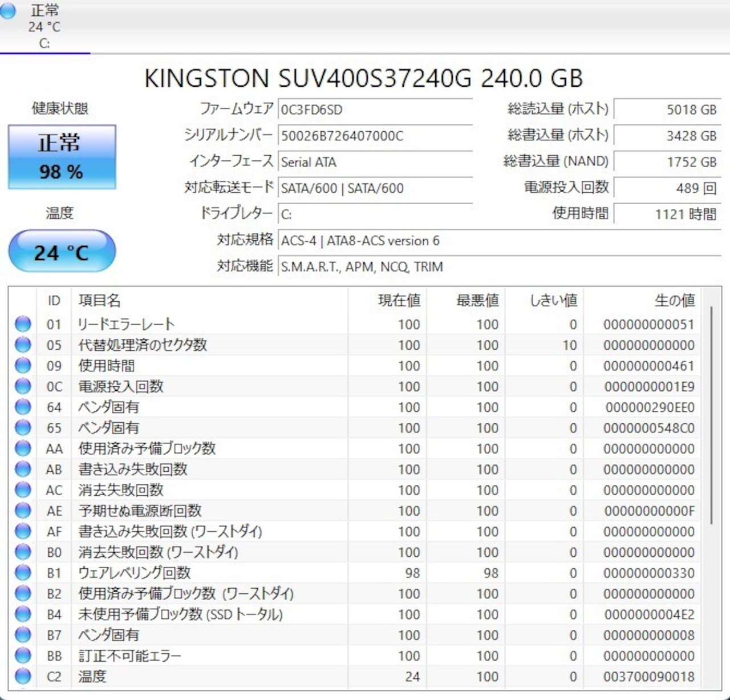Select the 使用済み予備ブロック数 row without ワーストダイ
The width and height of the screenshot is (730, 700).
point(147,448)
